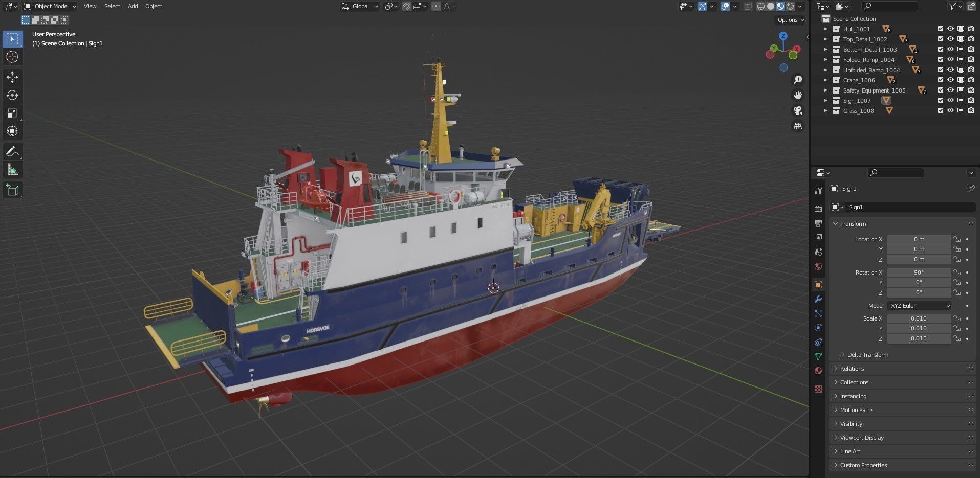Viewport: 980px width, 478px height.
Task: Open the View Layer properties tab
Action: coord(818,238)
